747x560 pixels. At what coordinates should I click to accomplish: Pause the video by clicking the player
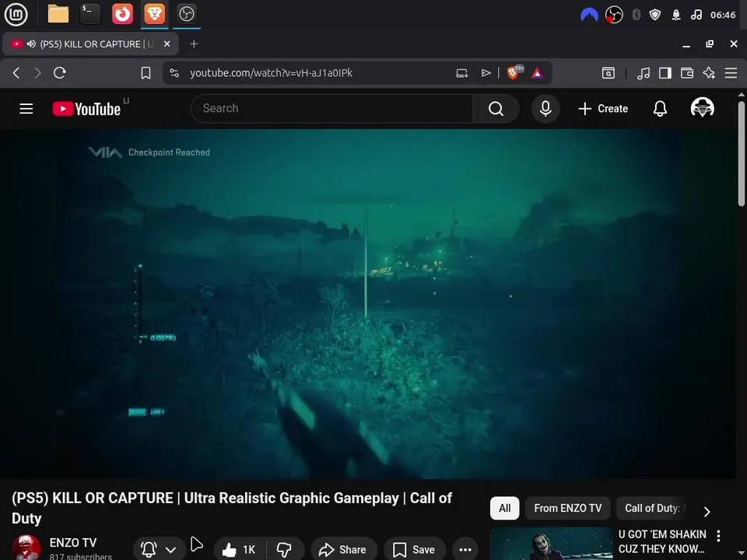pos(368,304)
